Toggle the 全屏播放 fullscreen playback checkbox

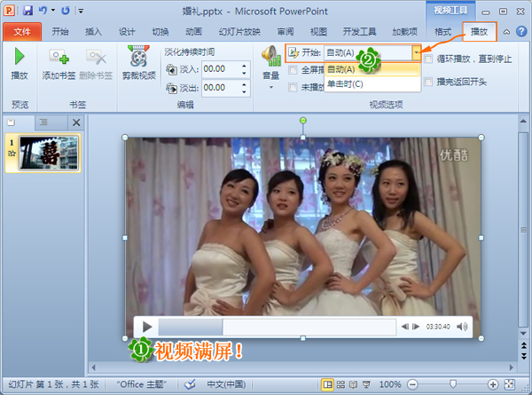293,70
